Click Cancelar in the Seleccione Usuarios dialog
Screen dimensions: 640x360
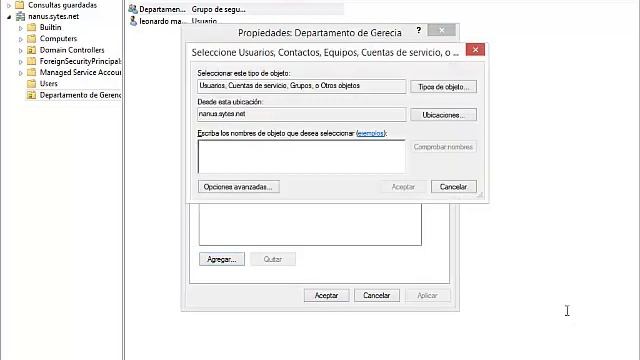[x=453, y=187]
